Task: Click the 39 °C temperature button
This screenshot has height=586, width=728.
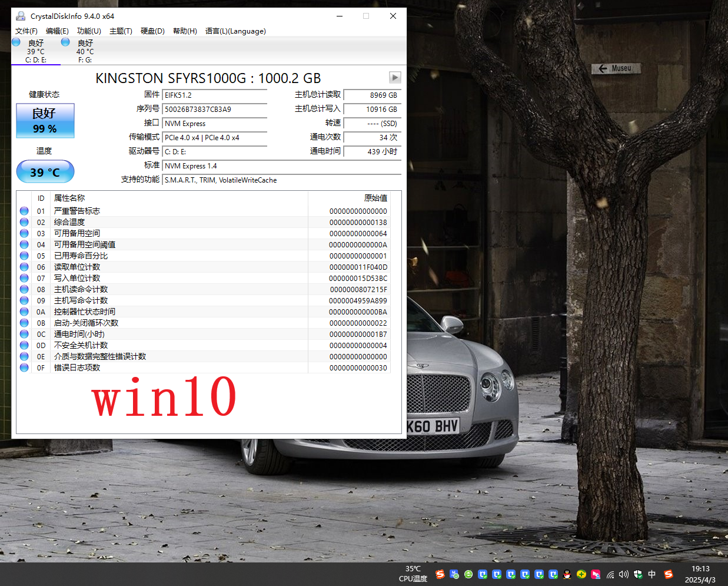Action: pyautogui.click(x=45, y=172)
